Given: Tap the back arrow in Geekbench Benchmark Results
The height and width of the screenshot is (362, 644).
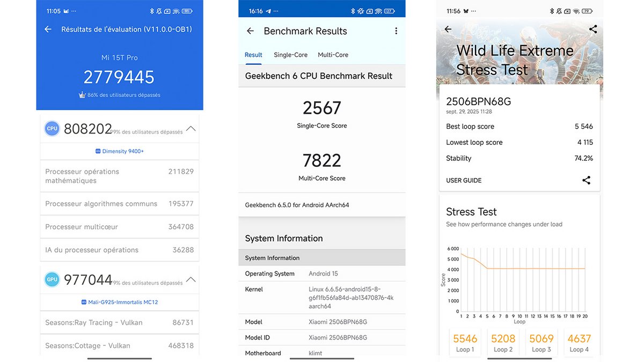Looking at the screenshot, I should pos(250,31).
